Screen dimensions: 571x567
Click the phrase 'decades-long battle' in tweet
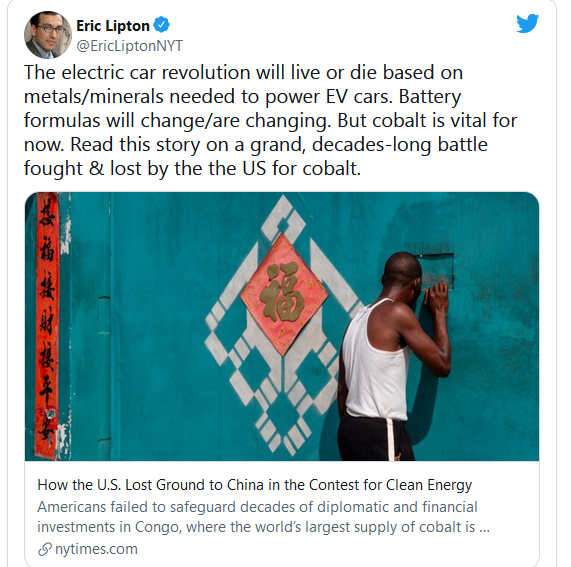[399, 145]
